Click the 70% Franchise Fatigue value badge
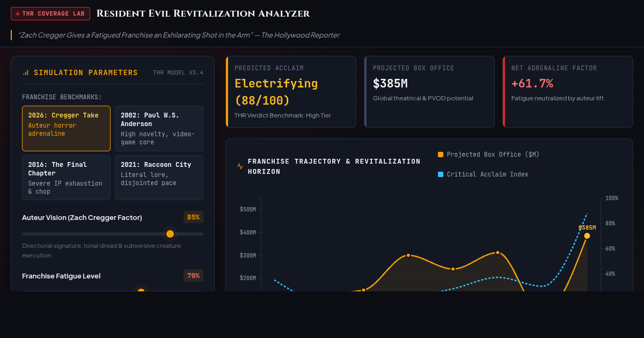 click(193, 276)
